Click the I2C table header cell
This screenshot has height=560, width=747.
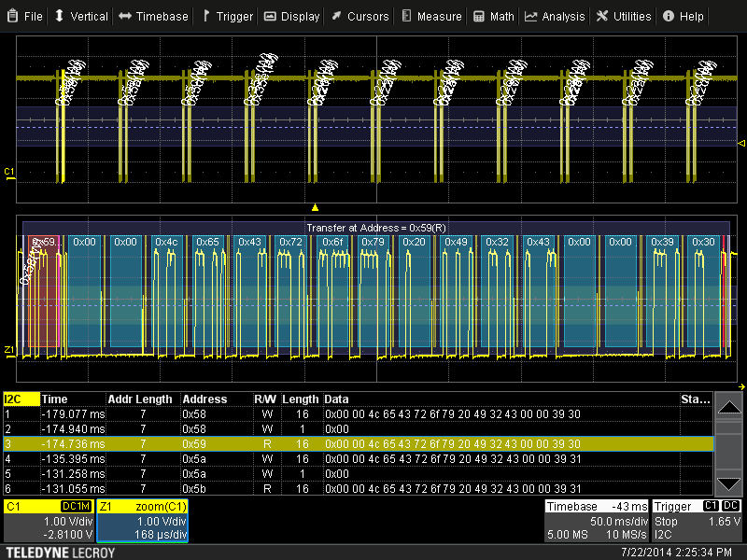point(21,399)
